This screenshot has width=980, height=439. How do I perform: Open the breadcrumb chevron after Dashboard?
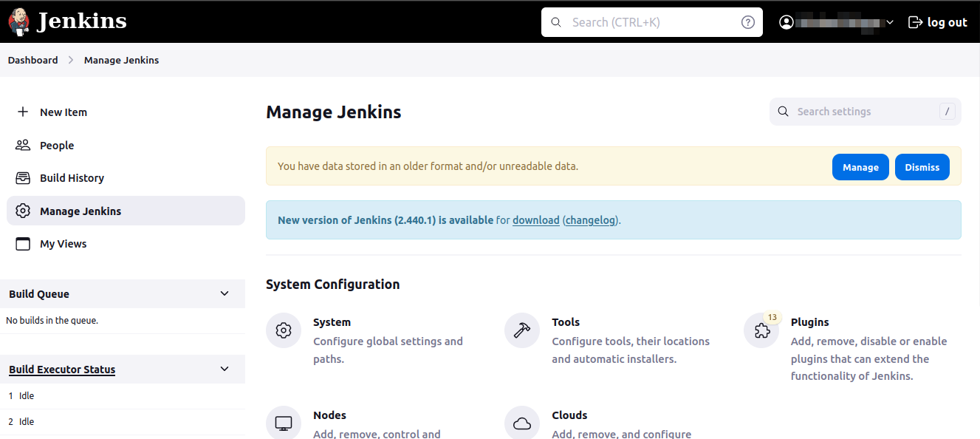click(71, 60)
